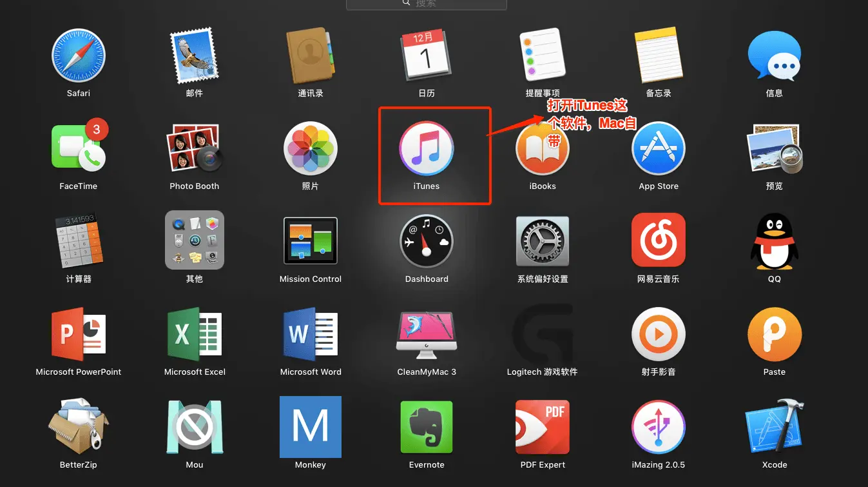Launch 提醒事项 reminders app
Screen dimensions: 868x487
pos(543,55)
